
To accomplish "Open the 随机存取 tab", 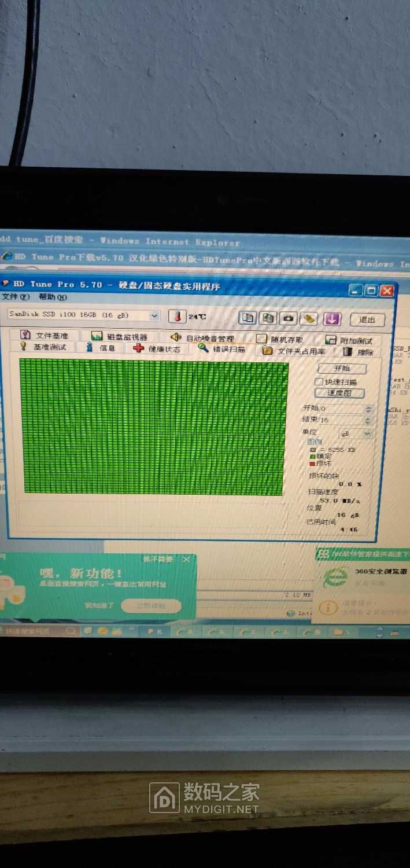I will pos(280,340).
